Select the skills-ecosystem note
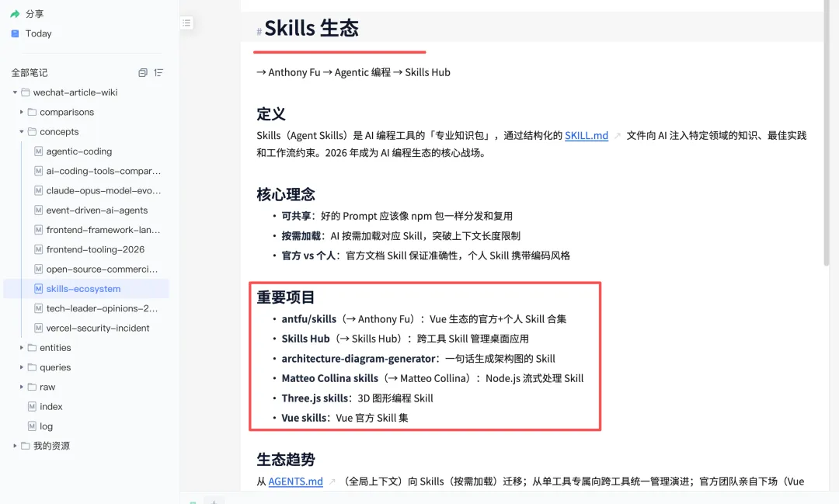Viewport: 839px width, 504px height. pyautogui.click(x=83, y=289)
